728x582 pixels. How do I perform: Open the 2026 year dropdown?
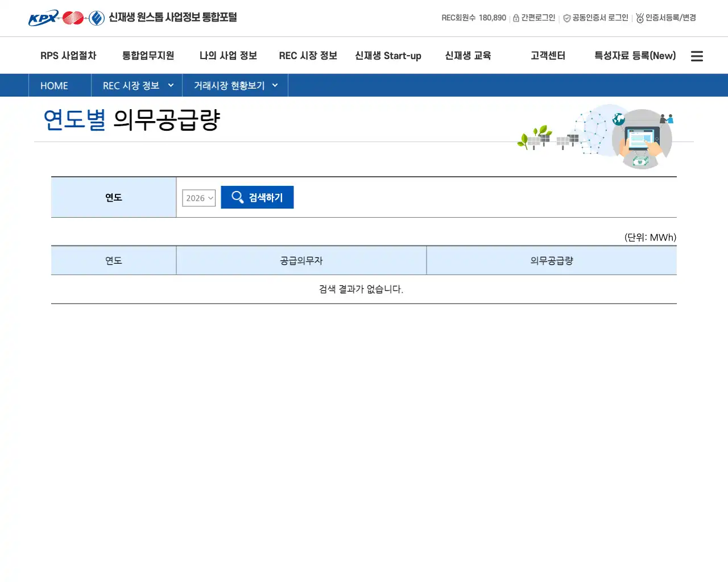199,198
